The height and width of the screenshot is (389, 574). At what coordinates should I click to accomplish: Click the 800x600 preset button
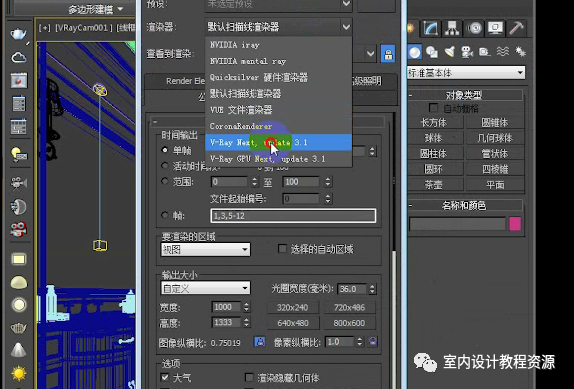click(x=349, y=323)
